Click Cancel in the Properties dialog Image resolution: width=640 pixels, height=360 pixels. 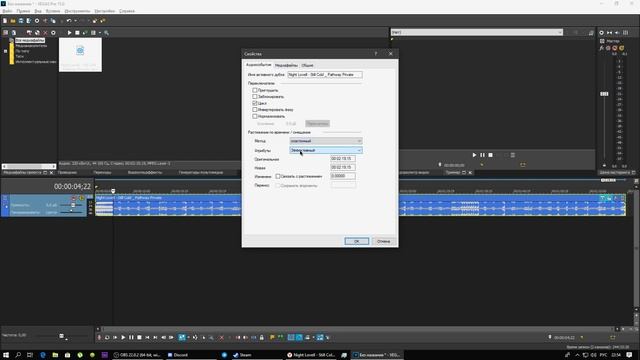383,241
